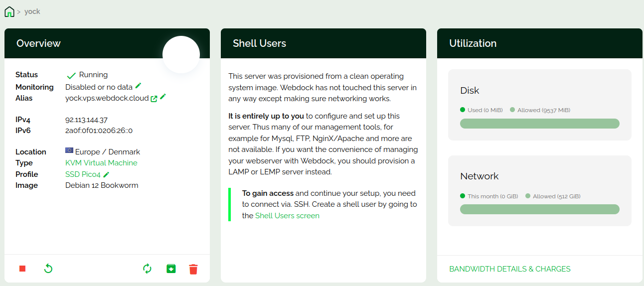Click the green two-arrow cycle icon
This screenshot has width=644, height=286.
coord(147,269)
